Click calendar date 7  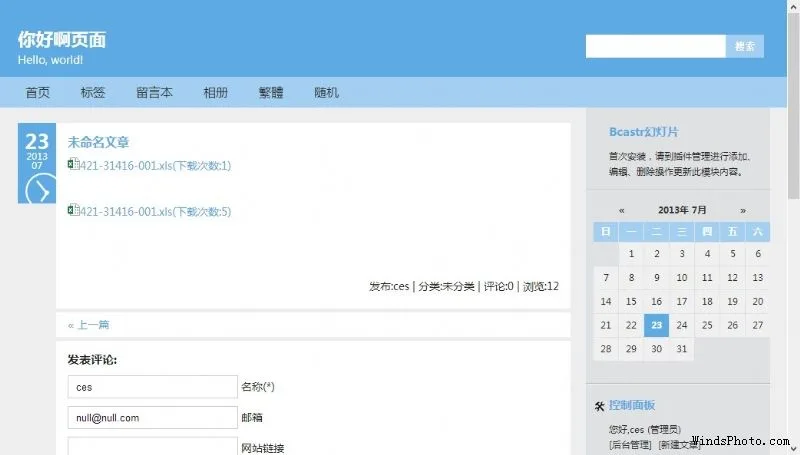[x=606, y=277]
